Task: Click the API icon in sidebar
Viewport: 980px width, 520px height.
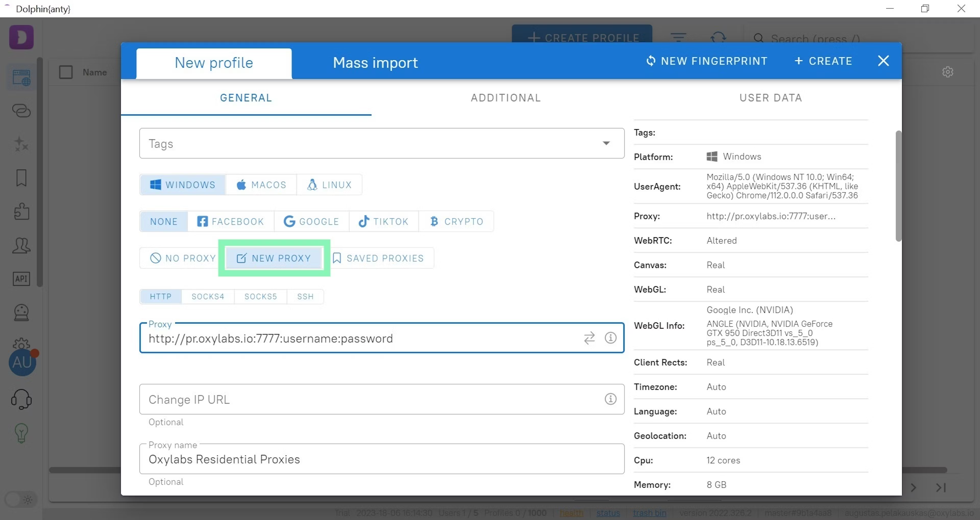Action: coord(21,278)
